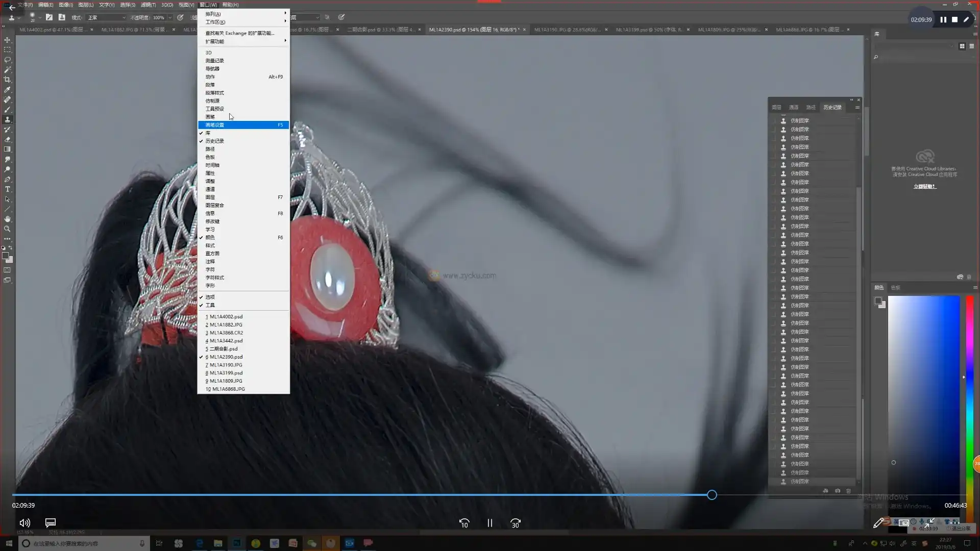Screen dimensions: 980x551
Task: Open the 模式 blend mode dropdown
Action: tap(106, 17)
